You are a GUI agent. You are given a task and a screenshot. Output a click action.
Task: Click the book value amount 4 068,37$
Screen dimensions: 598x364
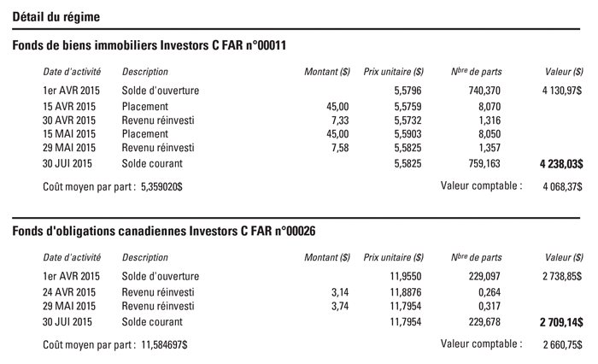(x=562, y=185)
